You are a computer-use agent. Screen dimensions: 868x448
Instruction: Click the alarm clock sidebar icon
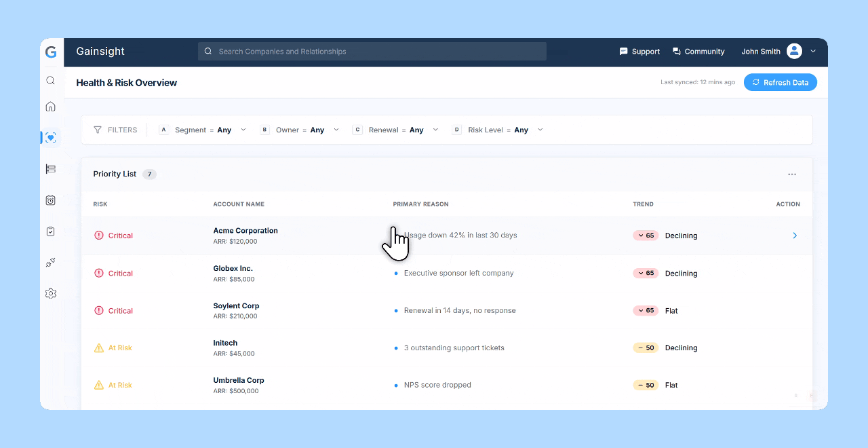(50, 200)
